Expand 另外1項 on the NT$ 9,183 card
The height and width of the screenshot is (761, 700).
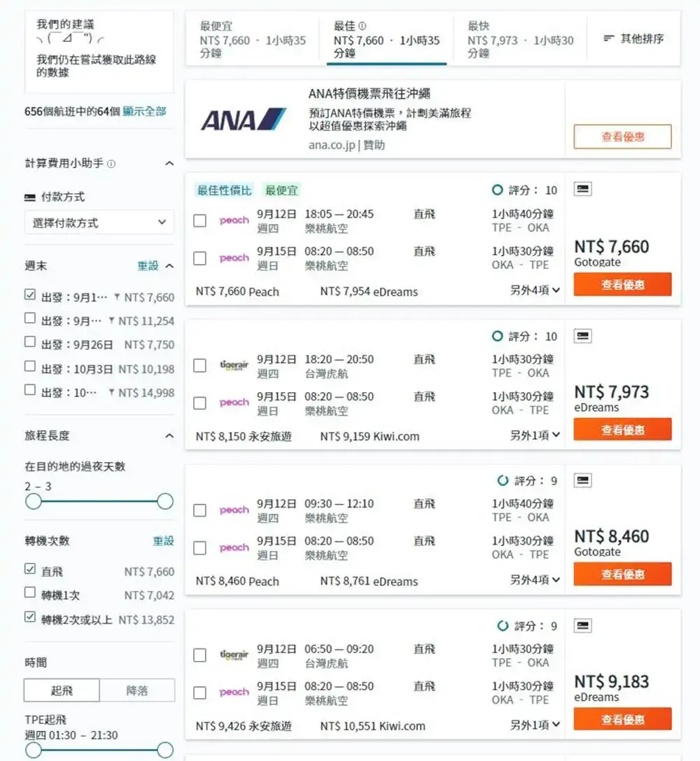pos(535,725)
